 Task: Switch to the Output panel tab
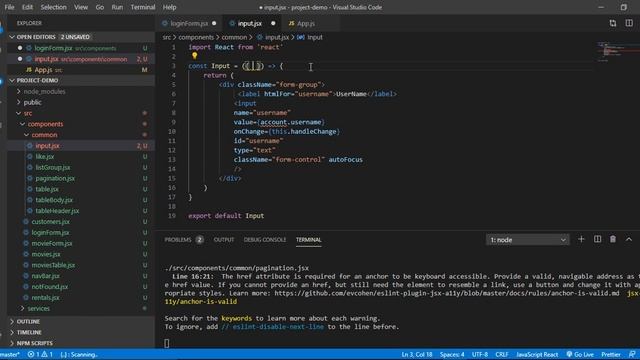pyautogui.click(x=224, y=240)
